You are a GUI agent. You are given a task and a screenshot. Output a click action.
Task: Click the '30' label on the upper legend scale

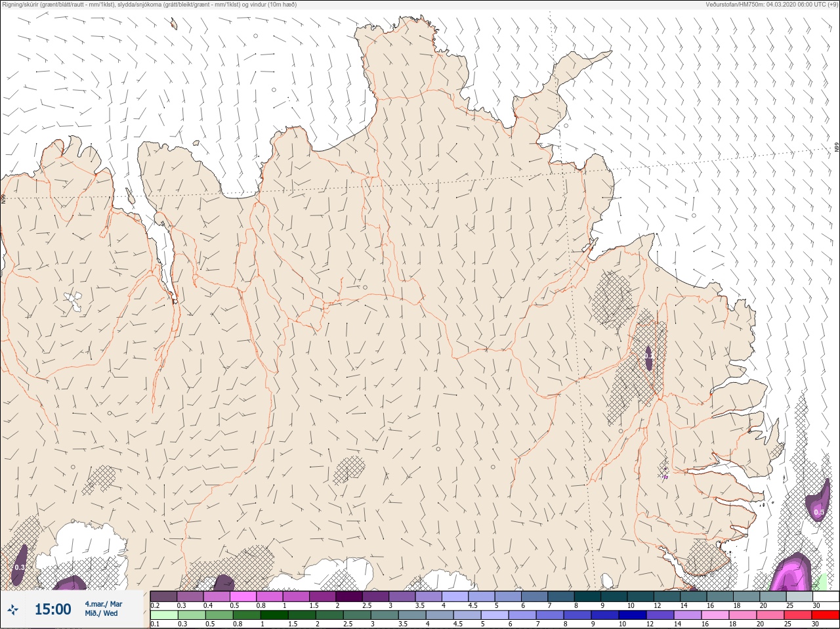click(x=816, y=605)
